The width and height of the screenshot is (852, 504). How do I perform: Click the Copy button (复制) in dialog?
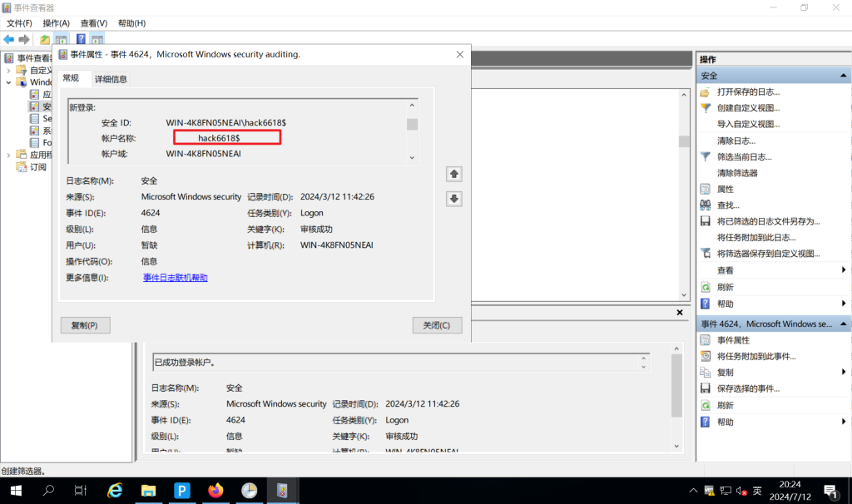pyautogui.click(x=85, y=325)
